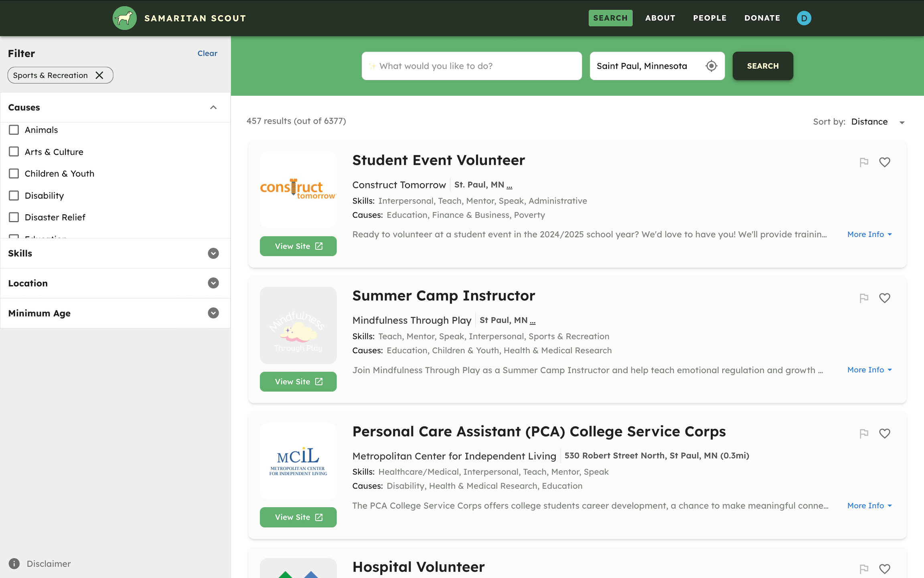This screenshot has height=578, width=924.
Task: Expand the Skills filter section
Action: click(213, 253)
